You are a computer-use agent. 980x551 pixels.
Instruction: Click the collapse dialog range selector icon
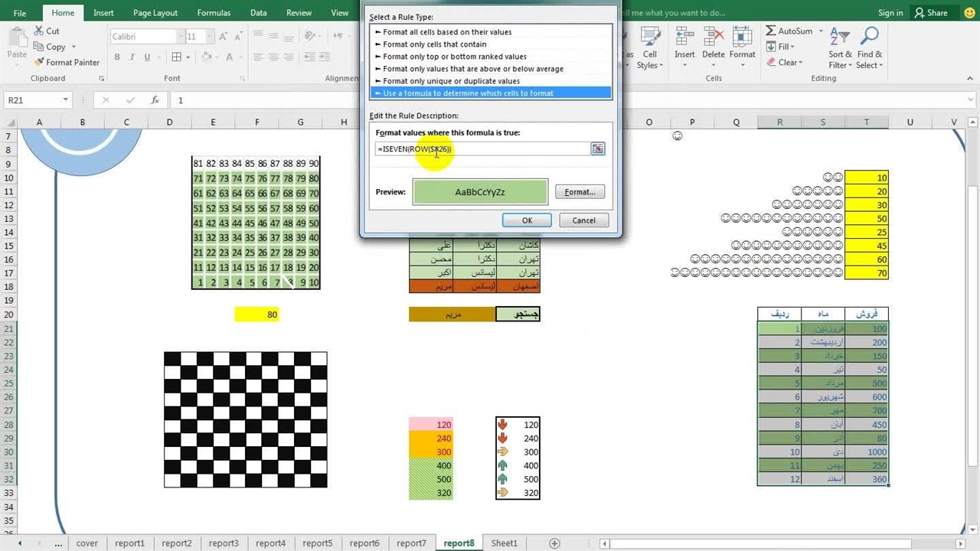tap(597, 149)
